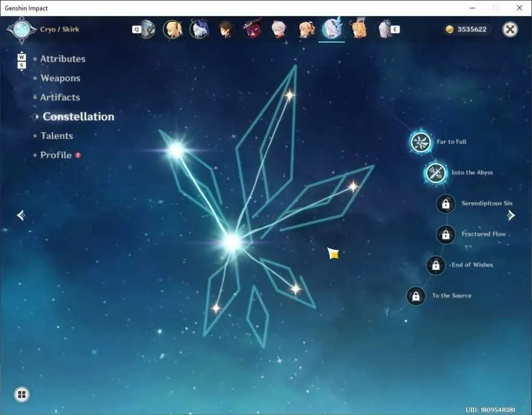The width and height of the screenshot is (532, 415).
Task: Select the portrait wearing a dark wide-brimmed hat
Action: (252, 29)
